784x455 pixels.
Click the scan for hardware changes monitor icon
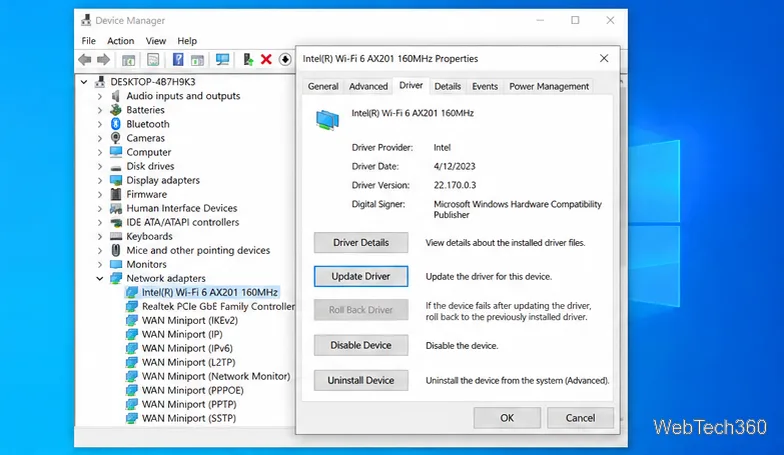coord(222,60)
